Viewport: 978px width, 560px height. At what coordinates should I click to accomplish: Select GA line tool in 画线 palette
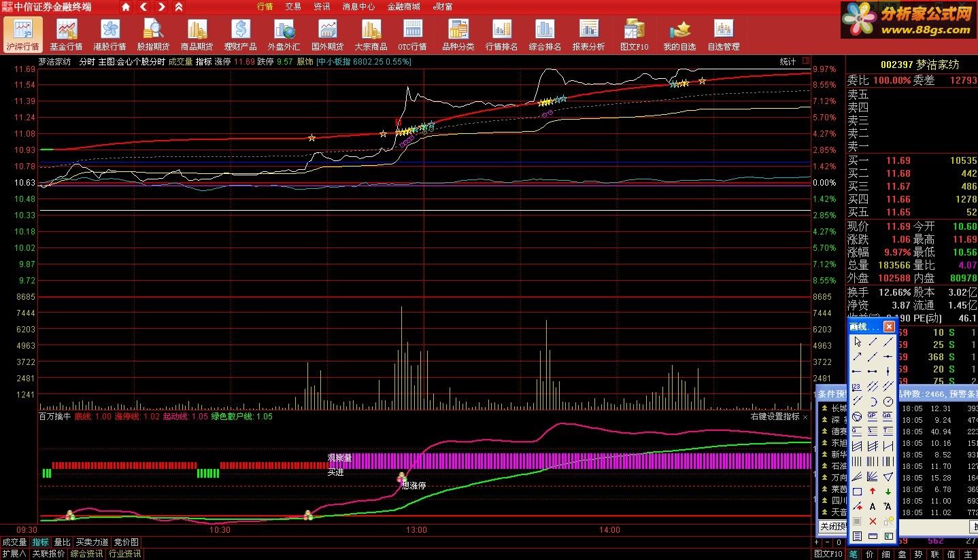click(888, 416)
